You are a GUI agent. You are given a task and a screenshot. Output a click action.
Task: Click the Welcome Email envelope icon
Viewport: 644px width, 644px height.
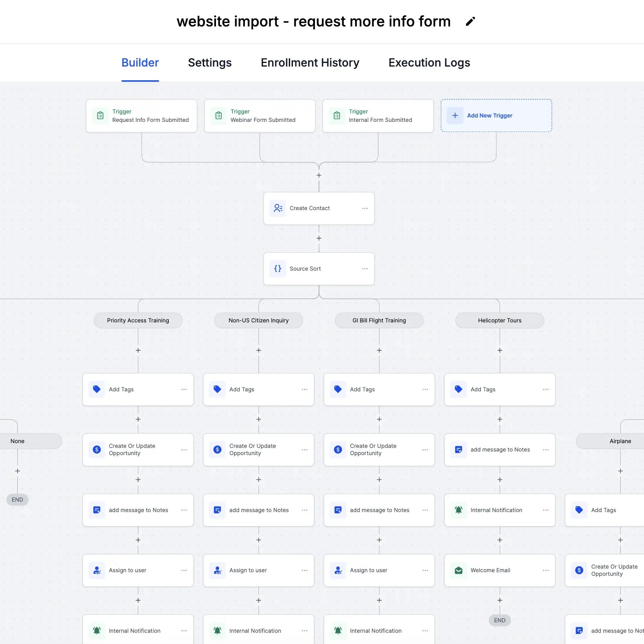458,570
